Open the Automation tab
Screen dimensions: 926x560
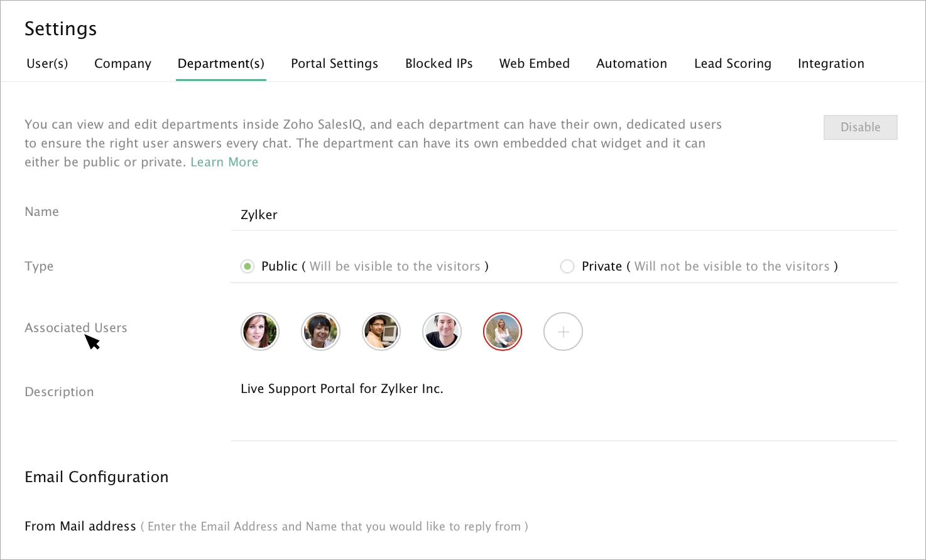click(x=631, y=63)
